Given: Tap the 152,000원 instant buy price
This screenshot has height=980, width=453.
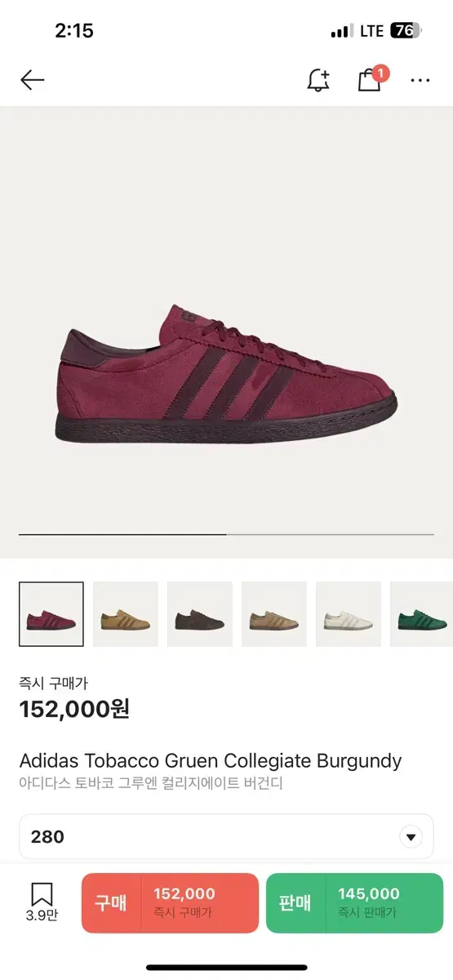Looking at the screenshot, I should (74, 709).
